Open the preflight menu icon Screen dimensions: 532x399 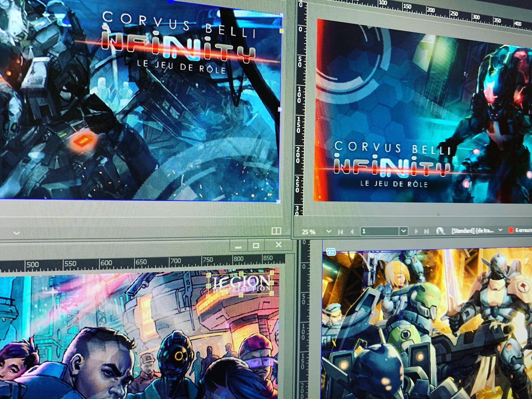coord(440,231)
